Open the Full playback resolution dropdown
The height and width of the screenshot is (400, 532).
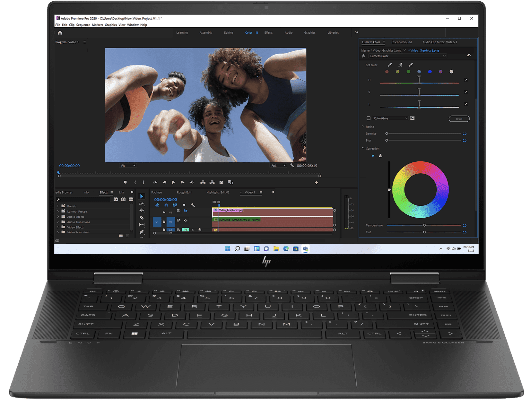pyautogui.click(x=278, y=165)
